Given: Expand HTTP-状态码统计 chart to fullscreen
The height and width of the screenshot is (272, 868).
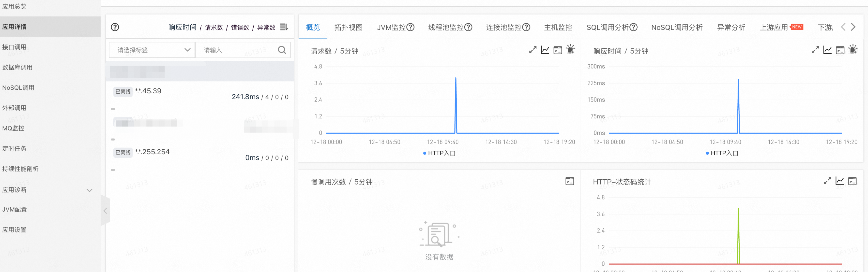Looking at the screenshot, I should (827, 181).
